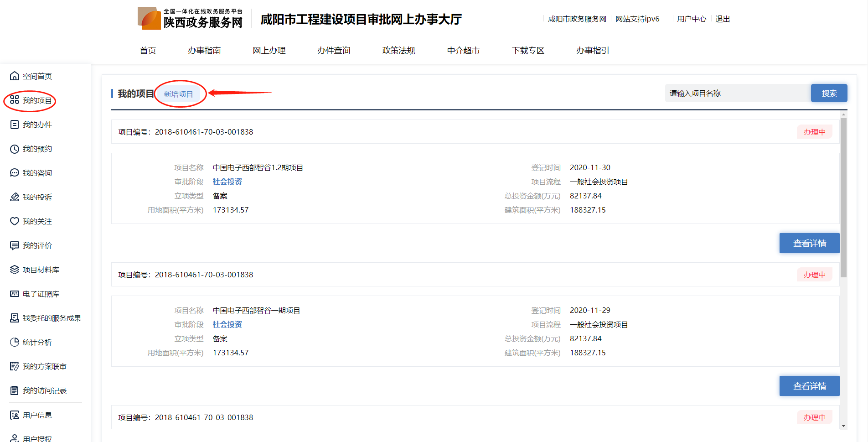Open 下载专区 from the navigation bar

pyautogui.click(x=528, y=51)
